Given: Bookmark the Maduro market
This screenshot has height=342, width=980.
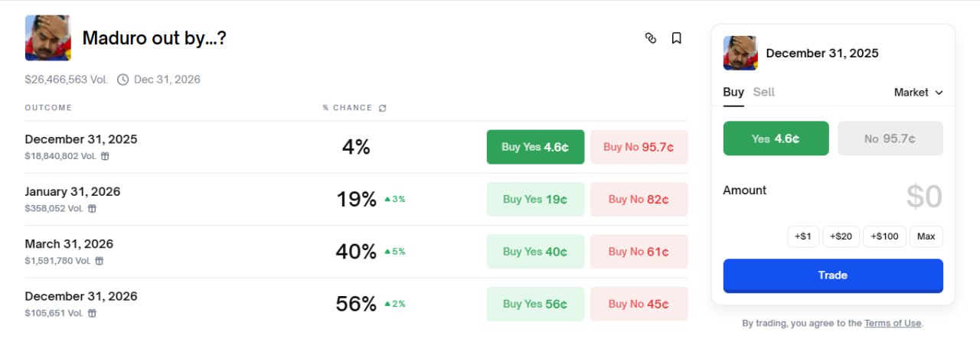Looking at the screenshot, I should (676, 38).
